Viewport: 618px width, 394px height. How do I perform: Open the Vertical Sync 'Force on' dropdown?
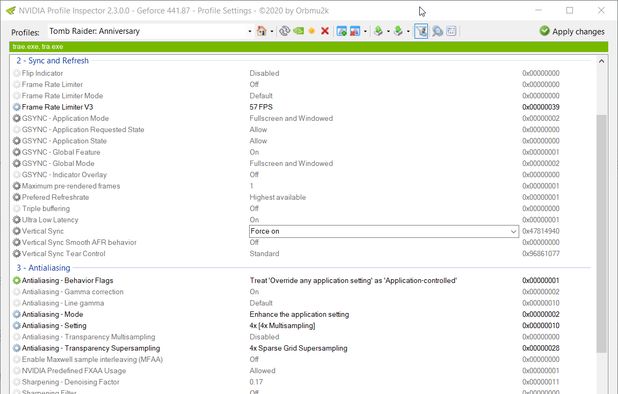[513, 232]
